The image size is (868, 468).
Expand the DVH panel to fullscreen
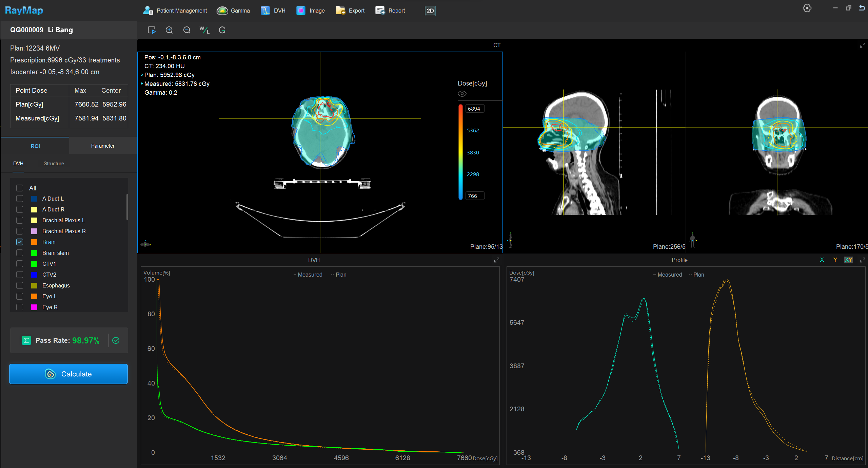tap(497, 260)
